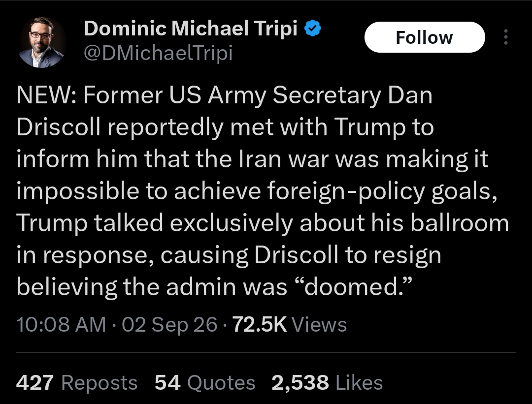Click the blue verified badge icon
The height and width of the screenshot is (404, 532).
tap(313, 29)
